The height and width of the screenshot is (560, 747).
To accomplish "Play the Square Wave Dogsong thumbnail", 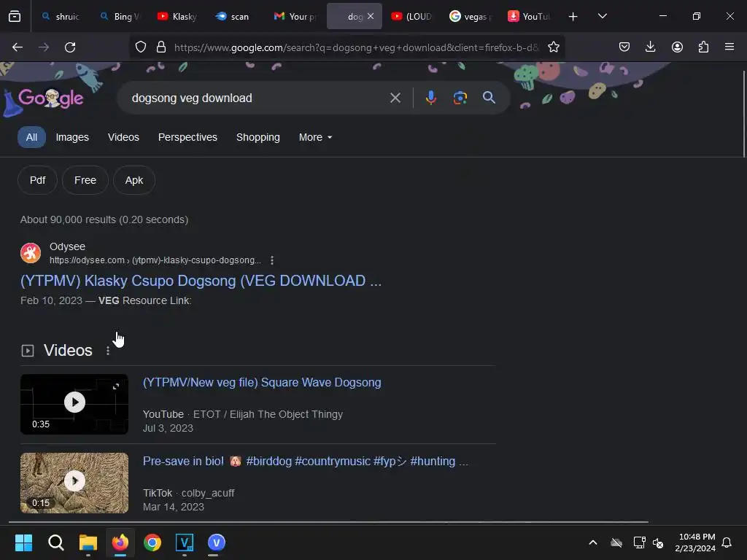I will tap(74, 404).
